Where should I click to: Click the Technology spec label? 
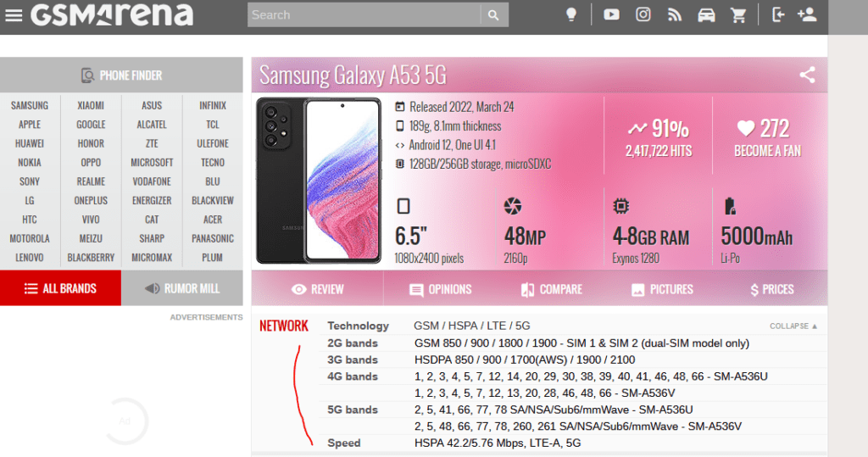tap(358, 326)
